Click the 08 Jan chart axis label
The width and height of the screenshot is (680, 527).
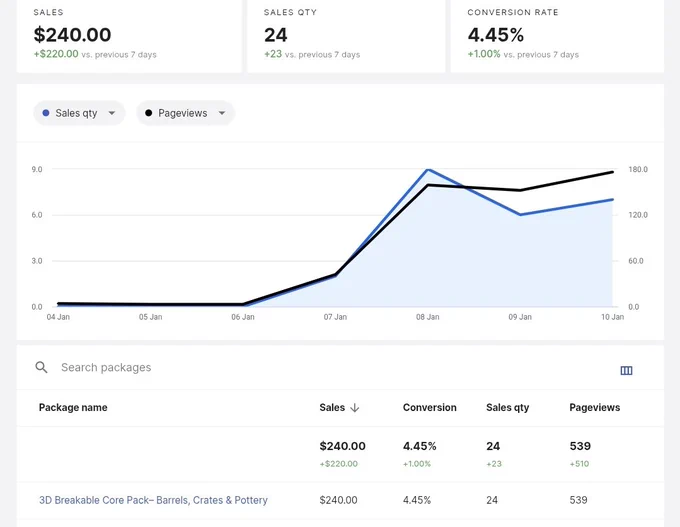click(428, 317)
